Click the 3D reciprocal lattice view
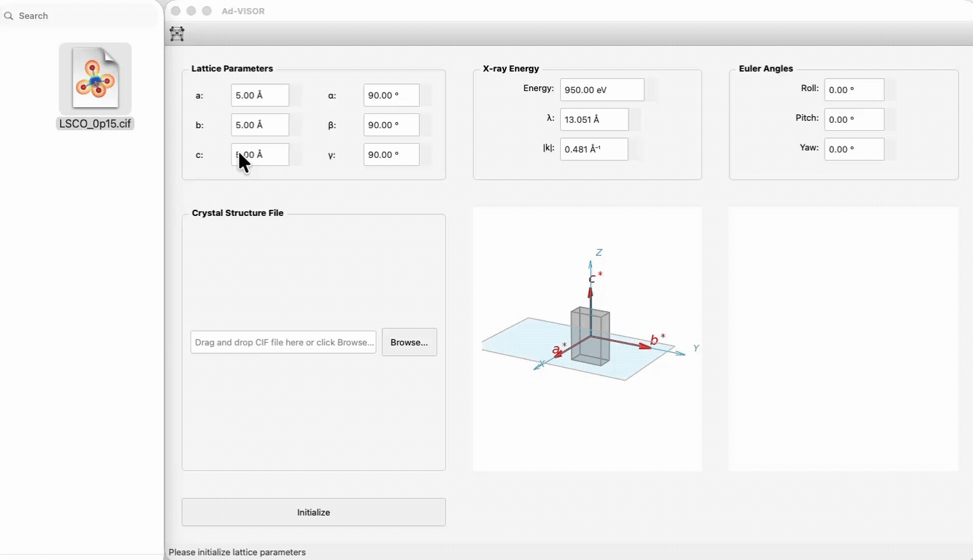973x560 pixels. [x=588, y=339]
